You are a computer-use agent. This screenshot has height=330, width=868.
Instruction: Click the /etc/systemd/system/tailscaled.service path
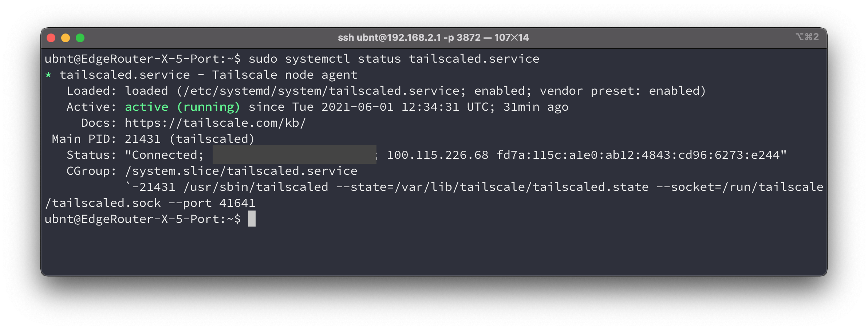(x=321, y=91)
